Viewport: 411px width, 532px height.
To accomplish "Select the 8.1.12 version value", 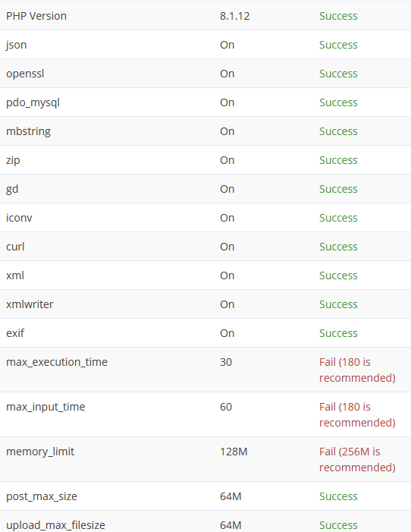I will (x=234, y=16).
